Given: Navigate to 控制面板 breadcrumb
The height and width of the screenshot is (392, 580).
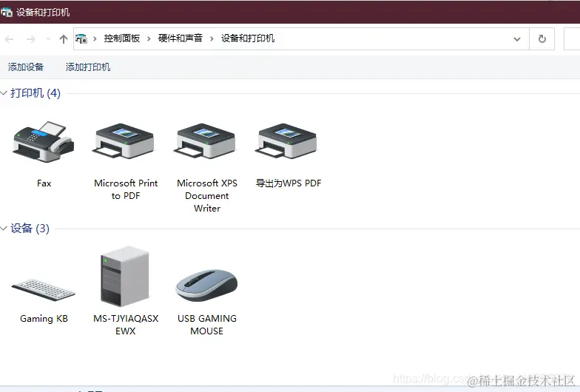Looking at the screenshot, I should coord(121,38).
